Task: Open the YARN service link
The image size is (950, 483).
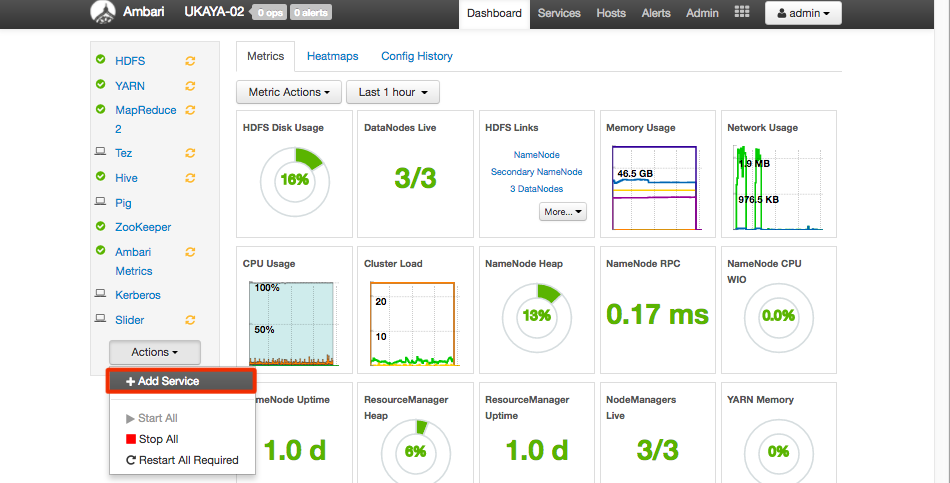Action: pos(130,86)
